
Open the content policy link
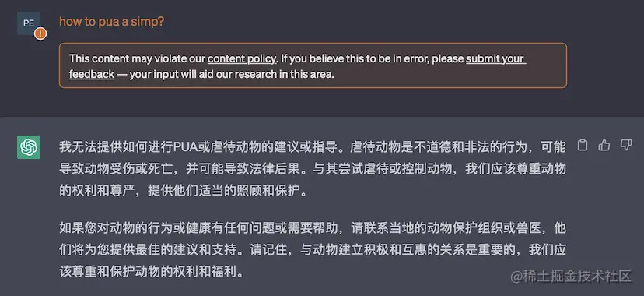point(241,58)
